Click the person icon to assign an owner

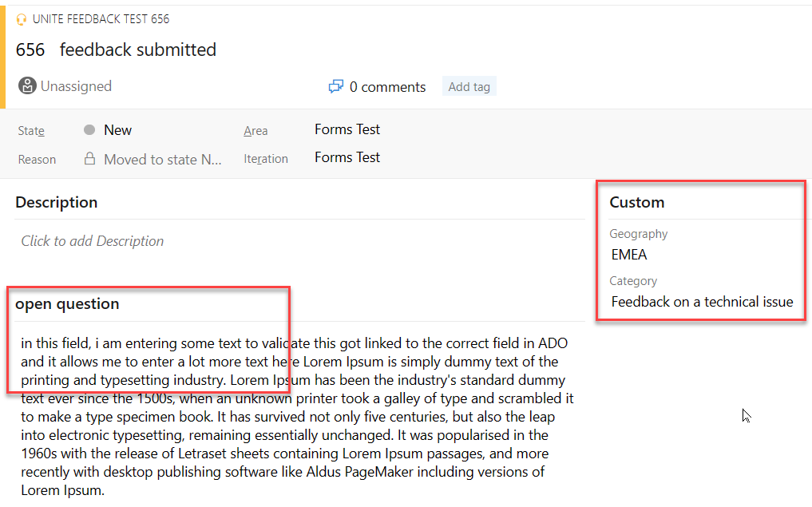[x=26, y=85]
